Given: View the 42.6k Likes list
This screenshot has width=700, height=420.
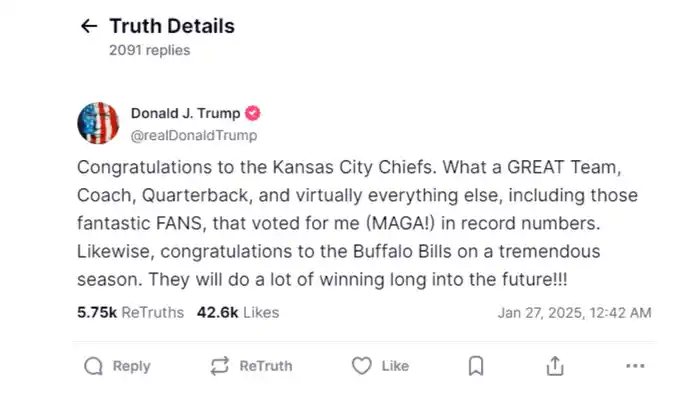Looking at the screenshot, I should (237, 313).
